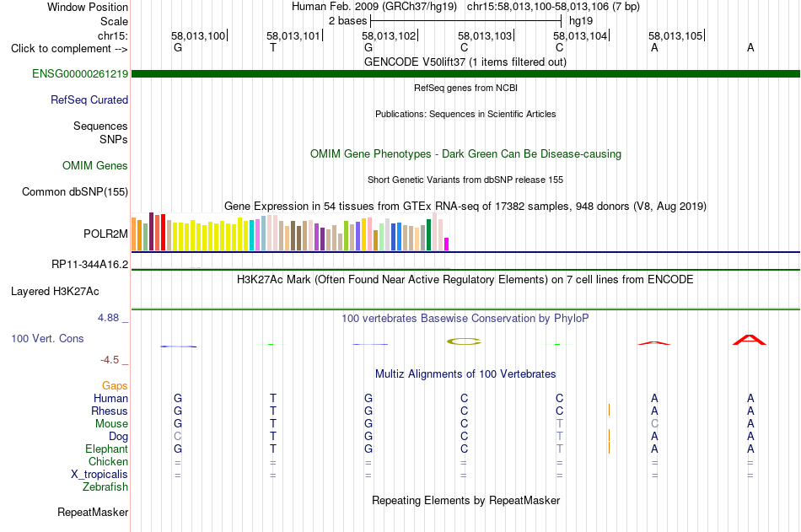Click the orange gap marker in Rhesus row

pos(609,411)
